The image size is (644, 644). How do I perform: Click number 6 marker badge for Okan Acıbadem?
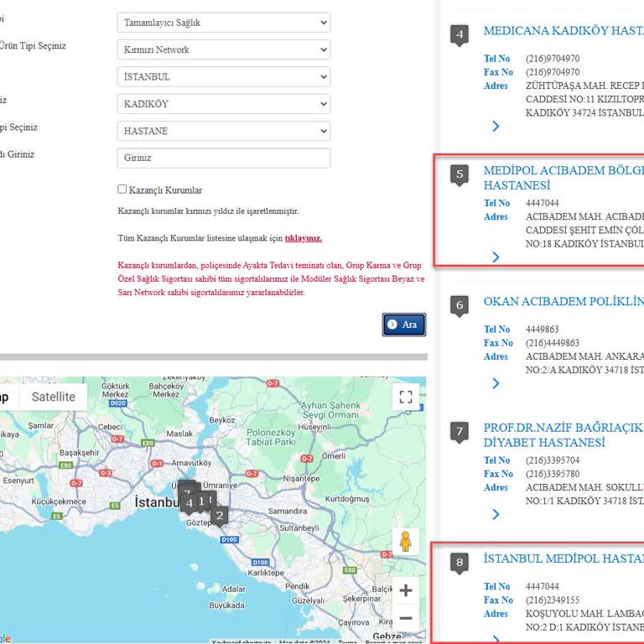[459, 306]
